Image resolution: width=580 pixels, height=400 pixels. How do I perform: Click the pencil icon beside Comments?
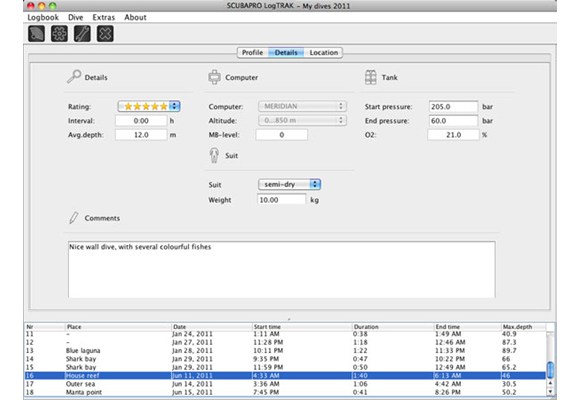74,218
